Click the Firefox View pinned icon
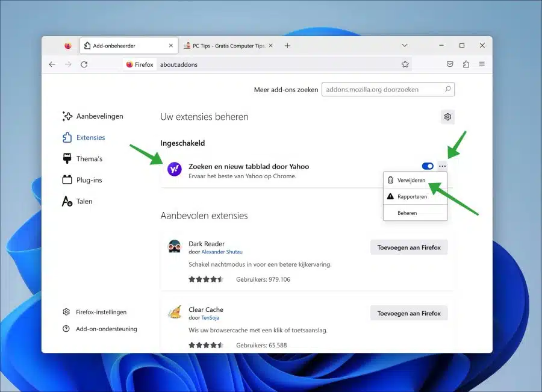Screen dimensions: 542x392 pyautogui.click(x=67, y=46)
